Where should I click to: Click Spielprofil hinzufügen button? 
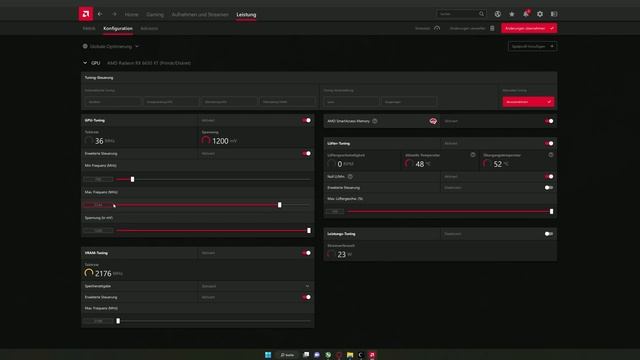tap(532, 46)
